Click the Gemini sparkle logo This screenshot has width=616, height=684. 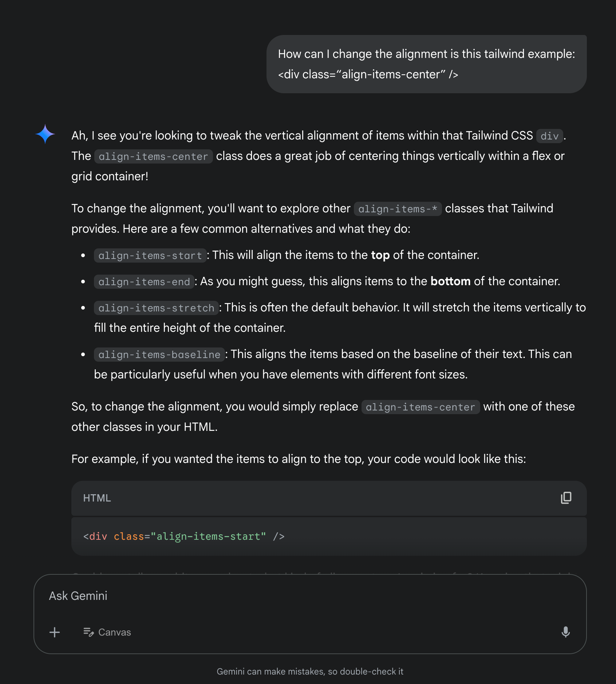45,134
